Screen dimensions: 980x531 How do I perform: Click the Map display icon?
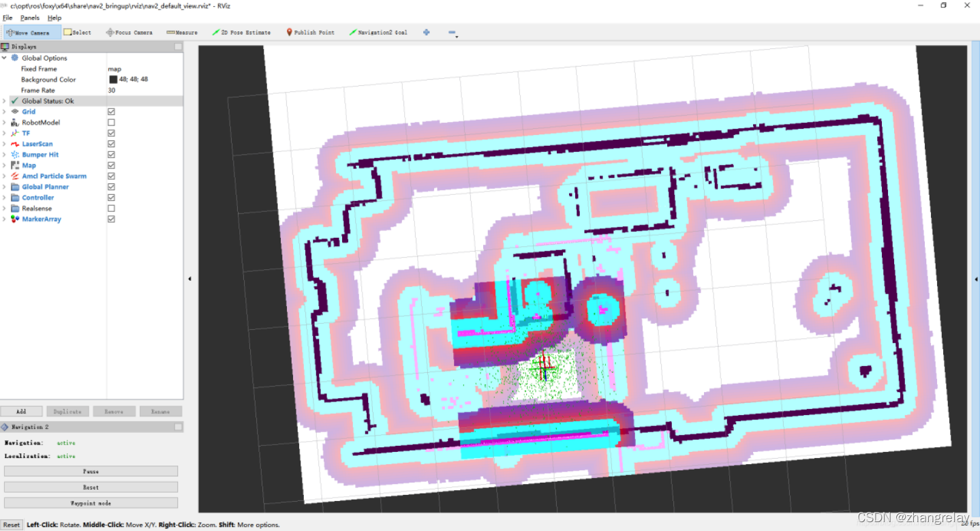[x=15, y=166]
